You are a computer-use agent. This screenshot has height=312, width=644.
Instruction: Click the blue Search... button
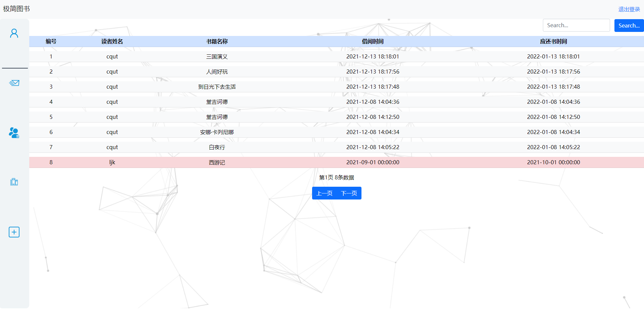tap(629, 26)
